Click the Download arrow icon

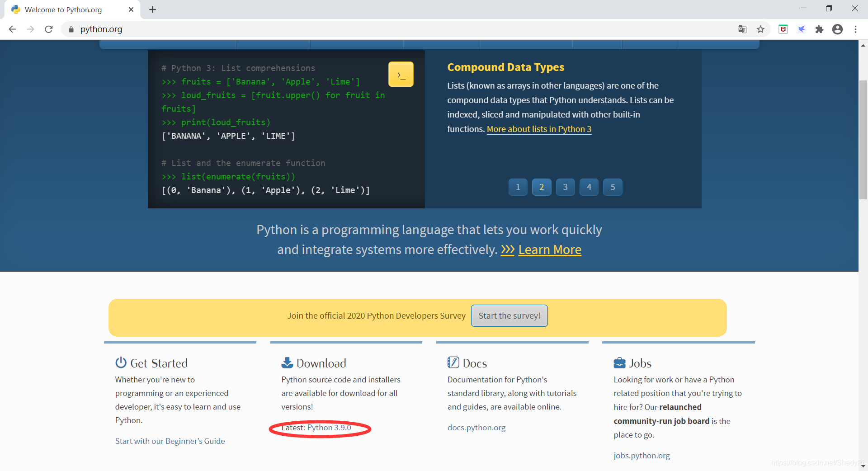[x=287, y=363]
